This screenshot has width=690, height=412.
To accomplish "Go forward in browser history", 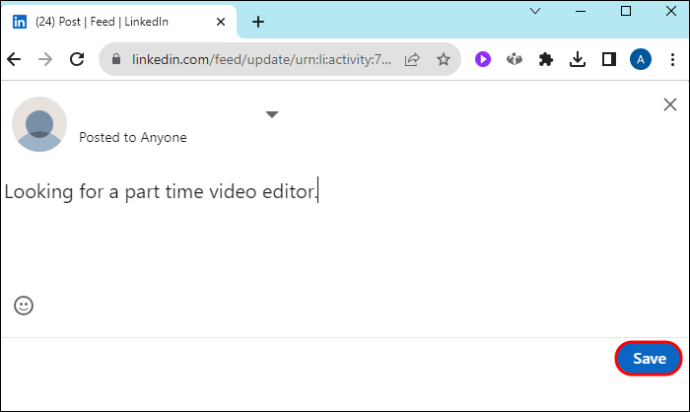I will point(45,59).
